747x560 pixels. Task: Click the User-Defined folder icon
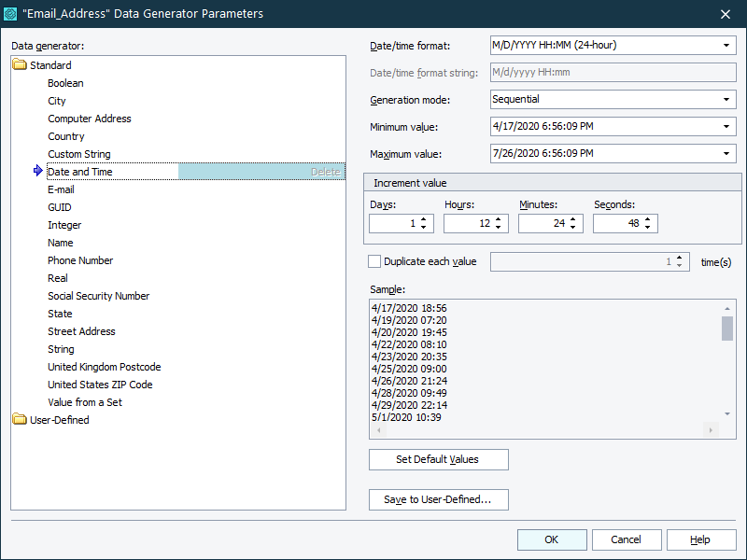pyautogui.click(x=20, y=420)
